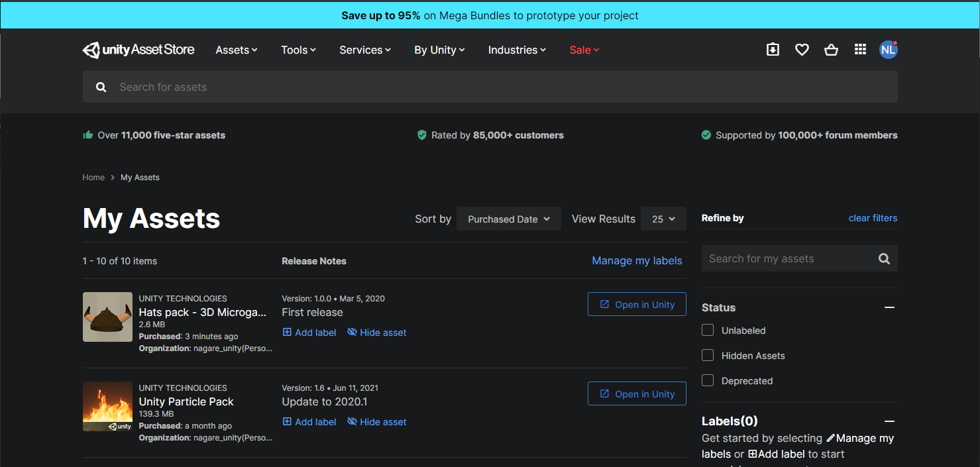Screen dimensions: 980x467
Task: Click the open-external icon in Unity Particle Pack's Open in Unity button
Action: pyautogui.click(x=604, y=393)
